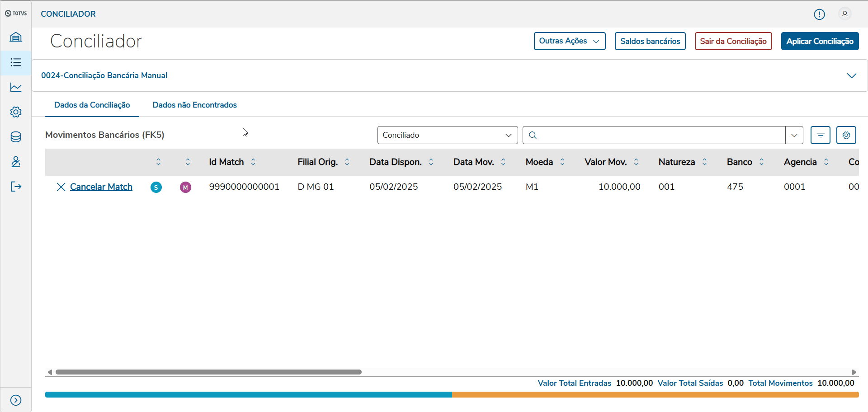
Task: Click the scrollbar right arrow
Action: 854,372
